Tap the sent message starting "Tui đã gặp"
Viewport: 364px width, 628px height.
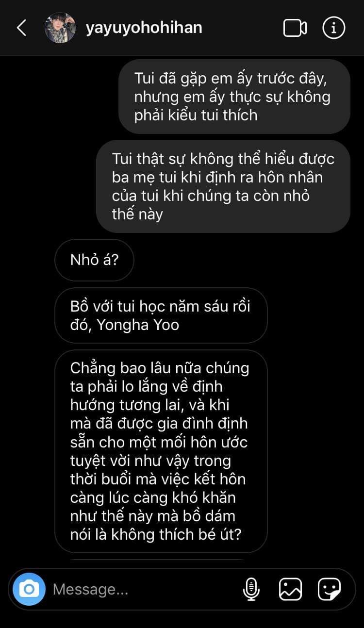pyautogui.click(x=234, y=97)
